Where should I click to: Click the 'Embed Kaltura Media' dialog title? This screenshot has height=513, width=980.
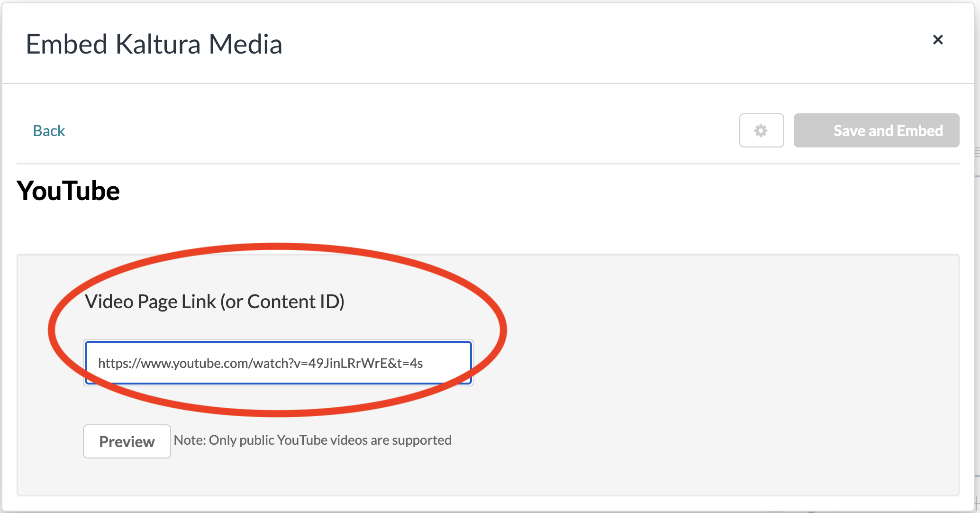[154, 44]
